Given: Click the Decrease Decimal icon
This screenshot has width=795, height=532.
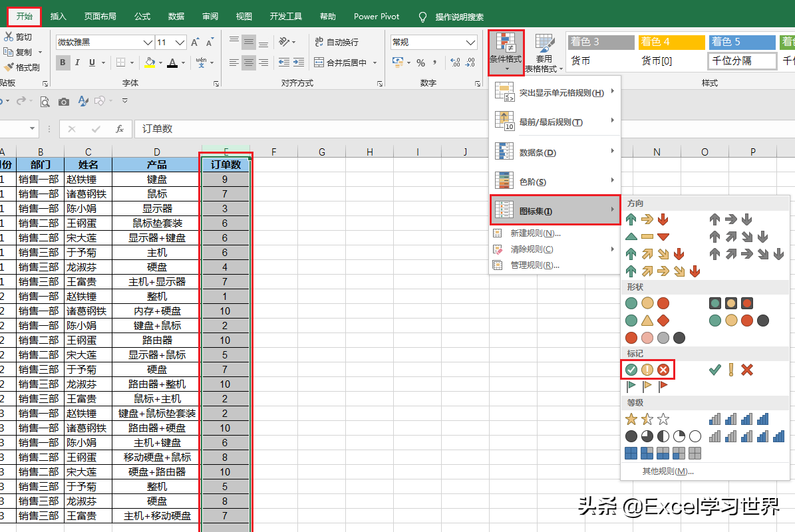Looking at the screenshot, I should 470,63.
